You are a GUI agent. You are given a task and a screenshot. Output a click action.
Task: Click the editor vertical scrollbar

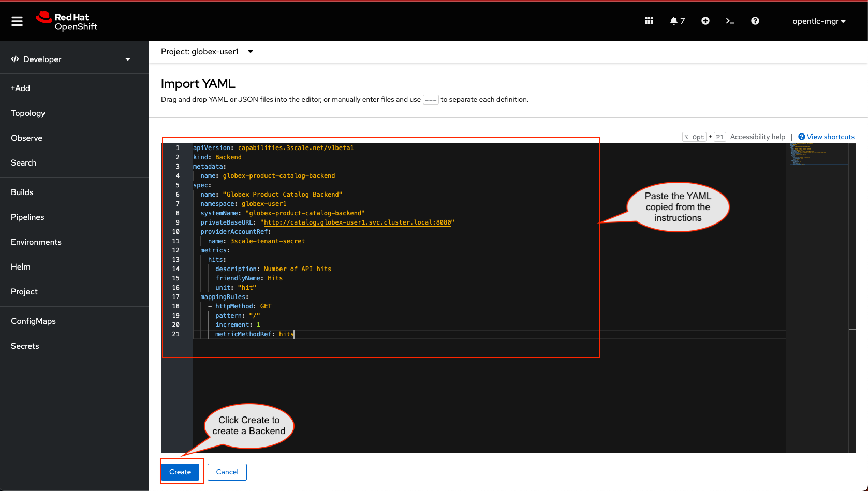coord(852,298)
